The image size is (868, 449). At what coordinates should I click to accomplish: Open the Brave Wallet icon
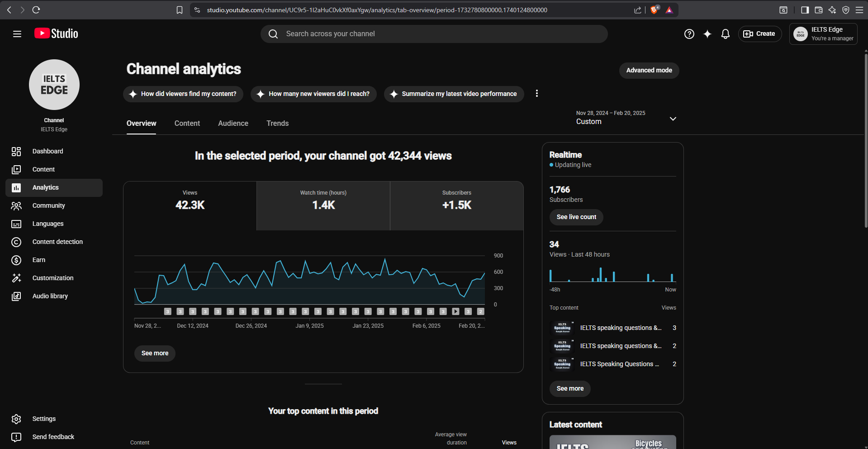819,10
